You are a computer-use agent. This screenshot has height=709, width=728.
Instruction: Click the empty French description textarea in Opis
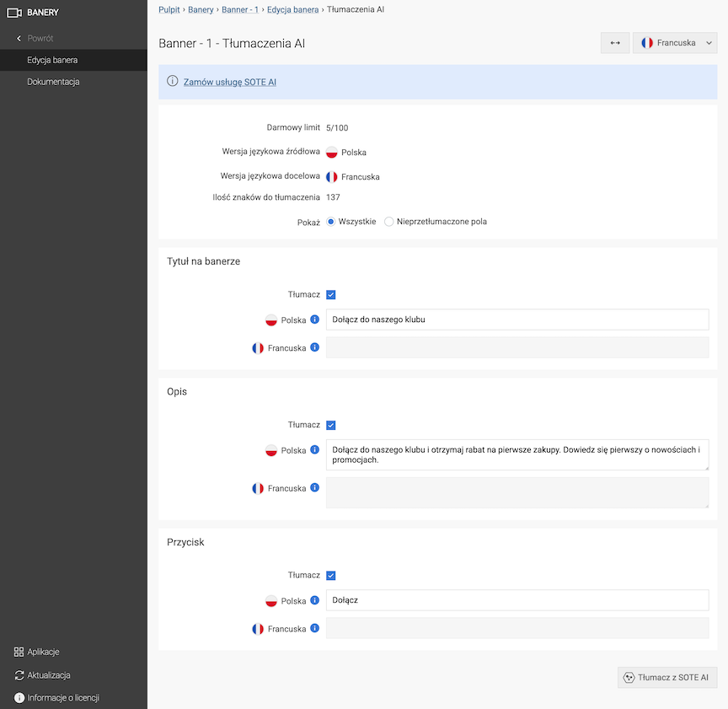(517, 492)
